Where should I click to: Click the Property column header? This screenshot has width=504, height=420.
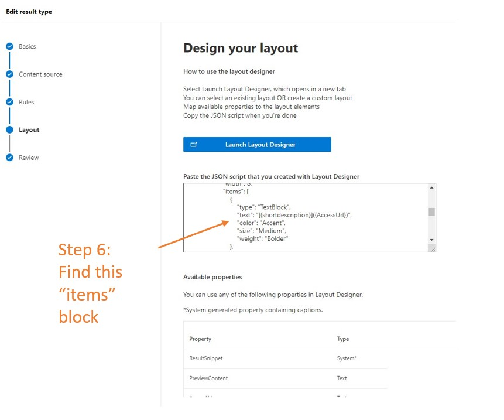coord(200,339)
